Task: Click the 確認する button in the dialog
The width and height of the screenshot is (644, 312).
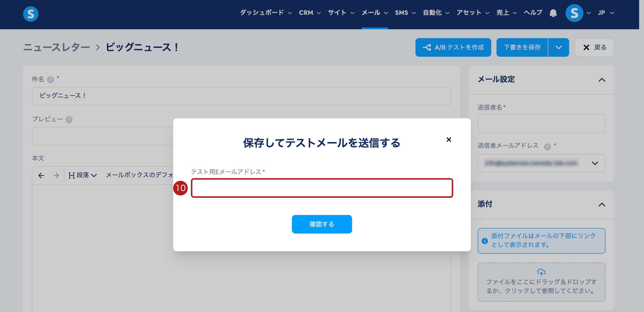Action: click(x=322, y=224)
